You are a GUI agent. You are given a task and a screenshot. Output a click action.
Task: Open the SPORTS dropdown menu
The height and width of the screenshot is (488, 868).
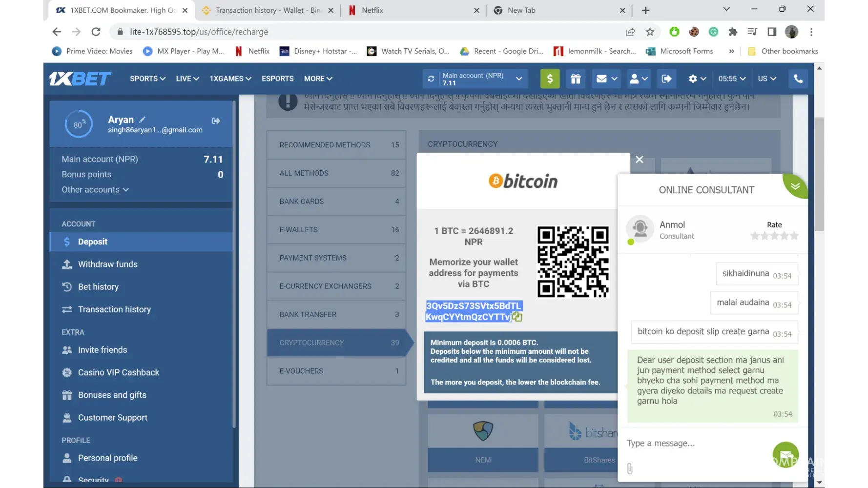147,79
